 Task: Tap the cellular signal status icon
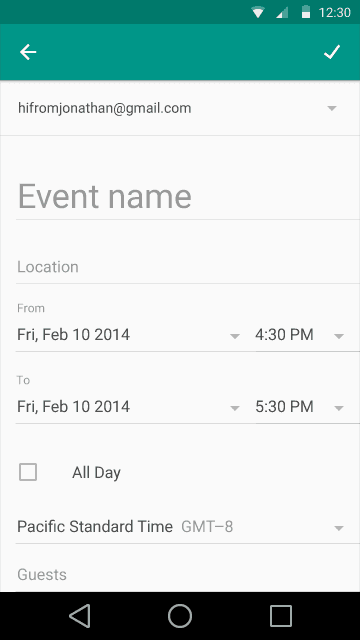(x=282, y=13)
